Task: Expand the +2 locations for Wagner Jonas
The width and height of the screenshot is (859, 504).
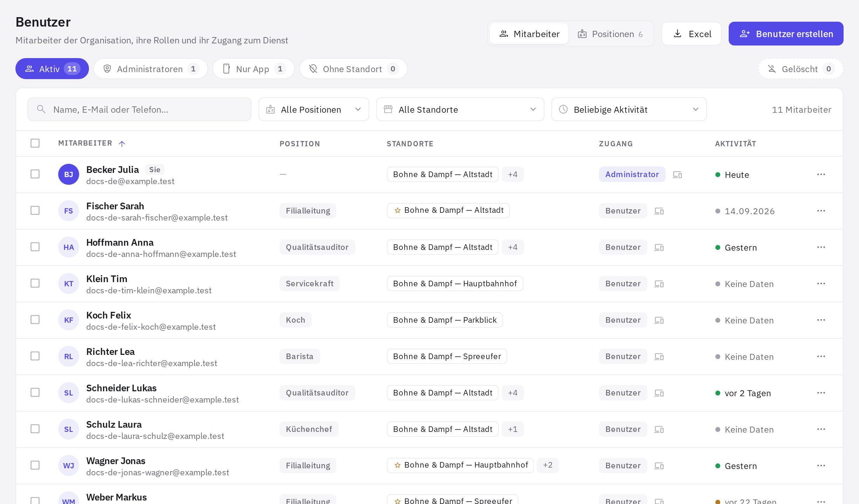Action: pyautogui.click(x=548, y=465)
